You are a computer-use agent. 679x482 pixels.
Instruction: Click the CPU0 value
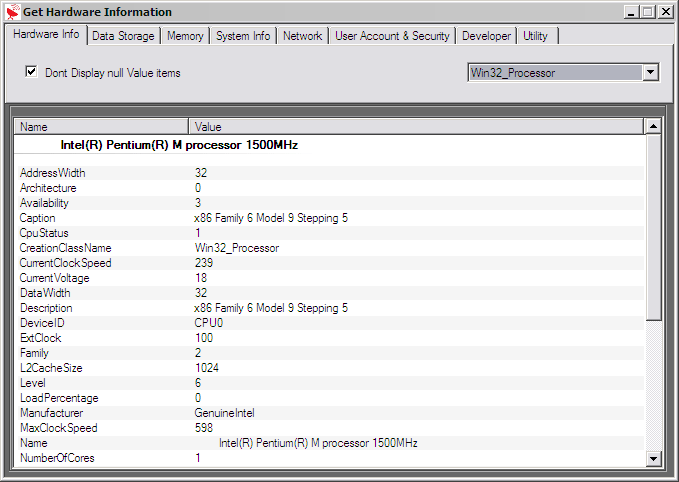[x=209, y=323]
